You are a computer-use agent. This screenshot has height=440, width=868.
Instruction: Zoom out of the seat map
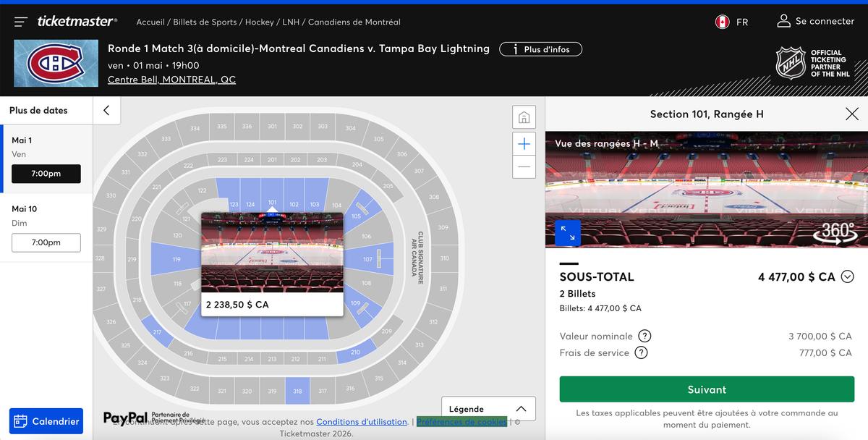524,166
